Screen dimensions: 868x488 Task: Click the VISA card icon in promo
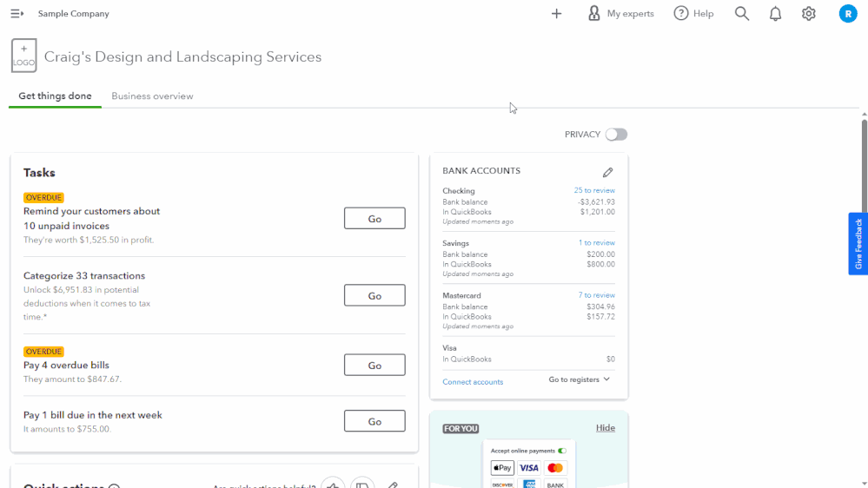(x=528, y=468)
